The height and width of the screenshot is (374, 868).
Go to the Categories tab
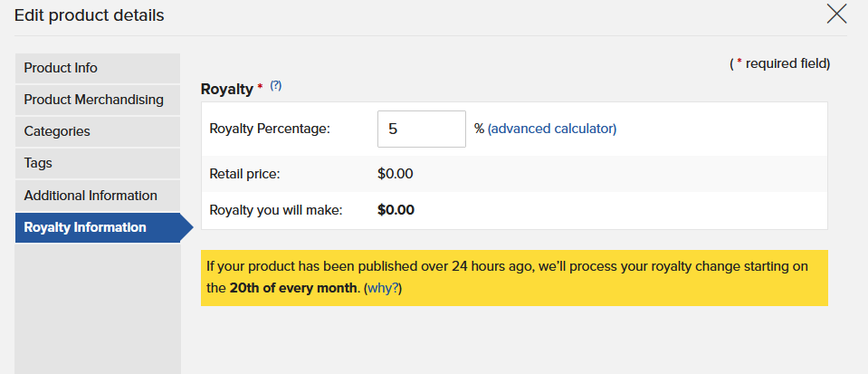pos(98,132)
